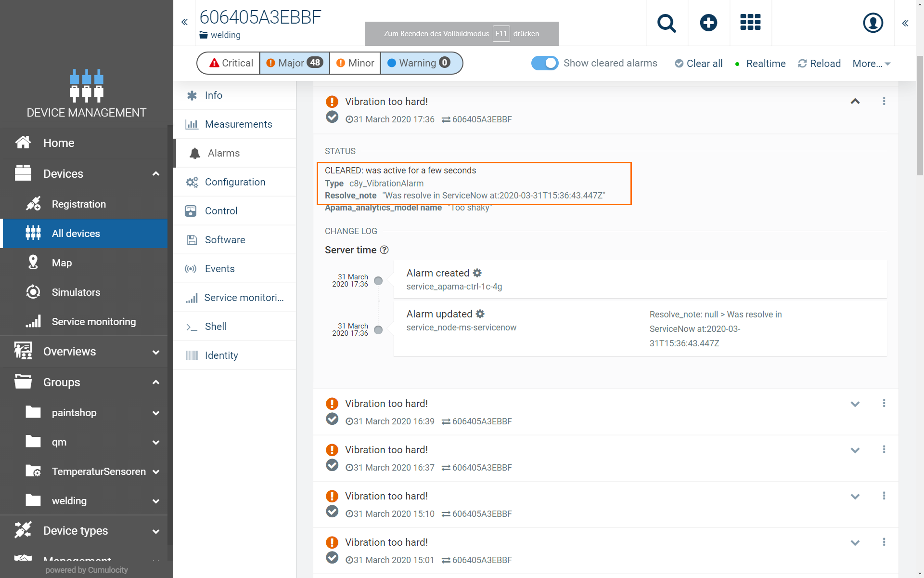Viewport: 924px width, 578px height.
Task: Open the Control tab
Action: [x=235, y=211]
